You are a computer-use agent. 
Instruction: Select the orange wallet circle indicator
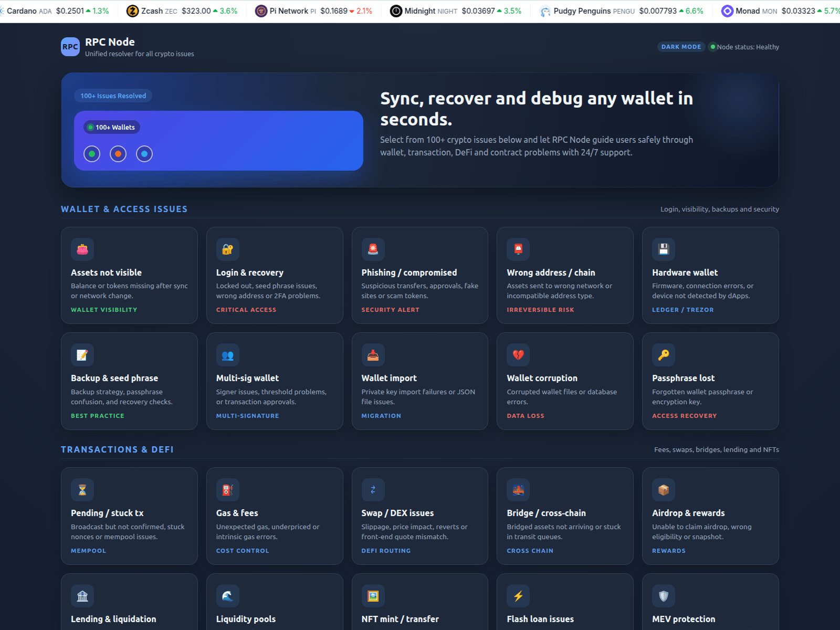tap(118, 154)
